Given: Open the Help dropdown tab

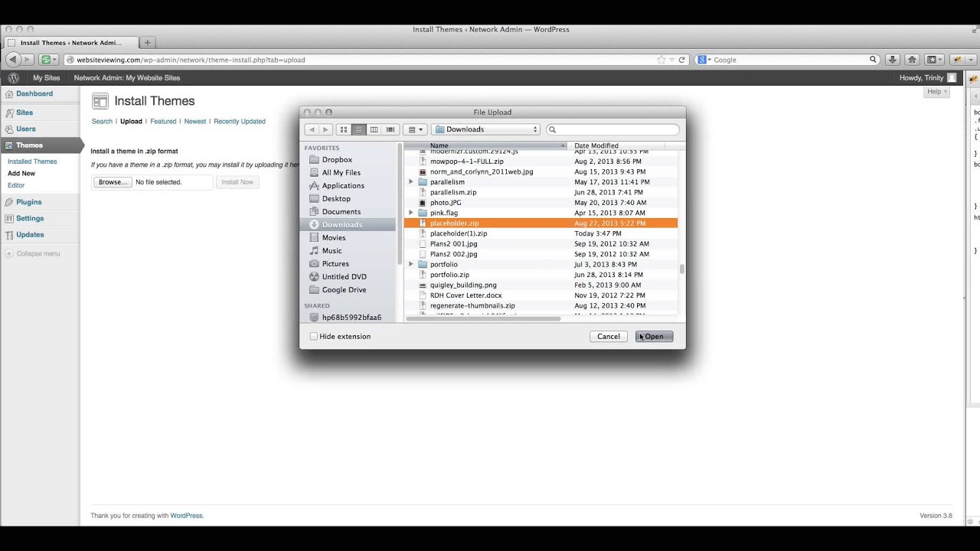Looking at the screenshot, I should (937, 92).
